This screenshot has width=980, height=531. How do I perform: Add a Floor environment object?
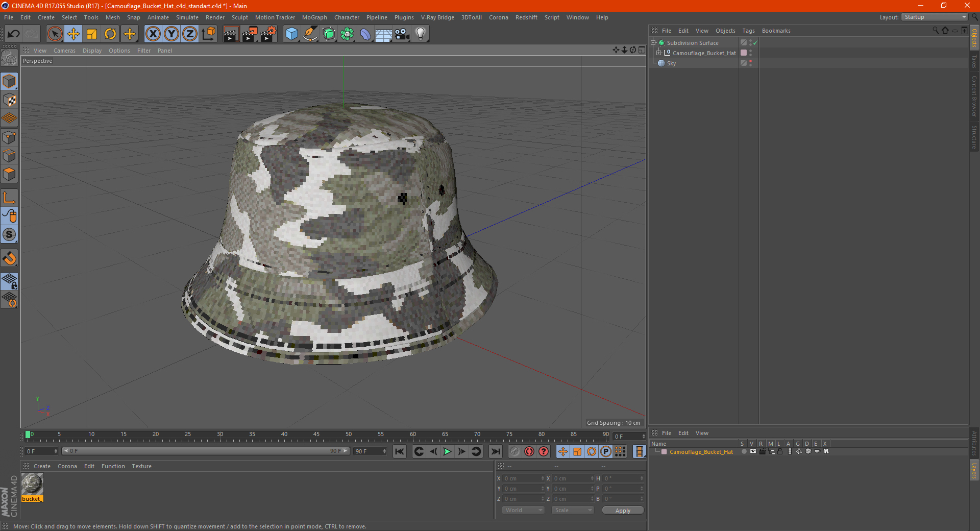(383, 34)
